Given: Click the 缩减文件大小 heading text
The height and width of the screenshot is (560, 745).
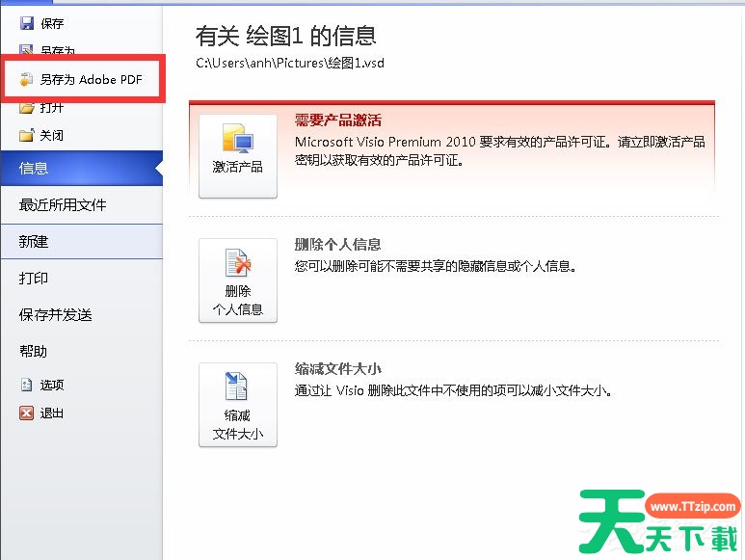Looking at the screenshot, I should [338, 368].
